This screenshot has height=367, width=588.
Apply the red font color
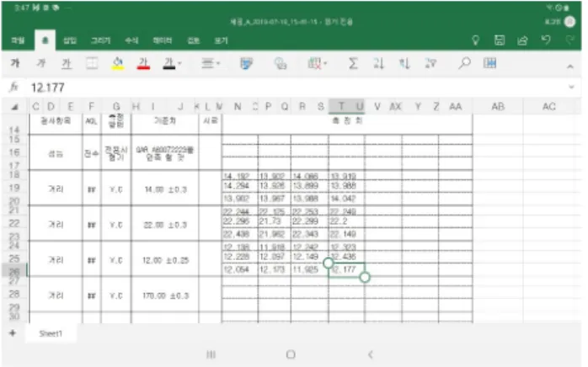[x=143, y=64]
